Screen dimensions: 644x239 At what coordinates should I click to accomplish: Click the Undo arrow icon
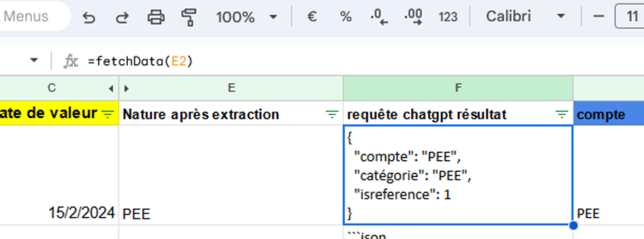point(89,17)
